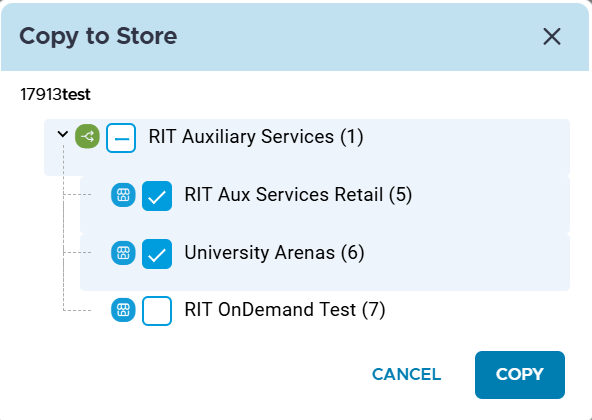592x420 pixels.
Task: Click the CANCEL link
Action: coord(407,375)
